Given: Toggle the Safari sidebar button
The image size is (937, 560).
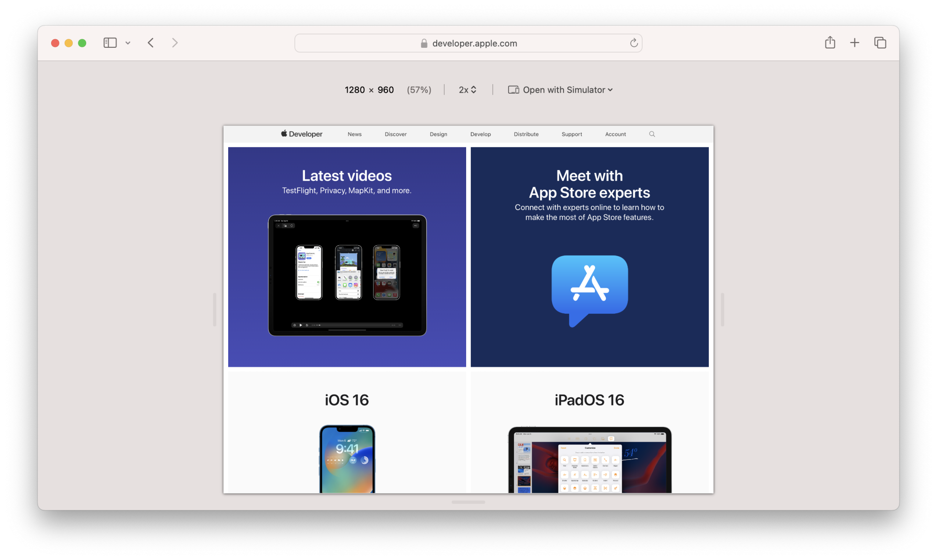Looking at the screenshot, I should coord(110,43).
